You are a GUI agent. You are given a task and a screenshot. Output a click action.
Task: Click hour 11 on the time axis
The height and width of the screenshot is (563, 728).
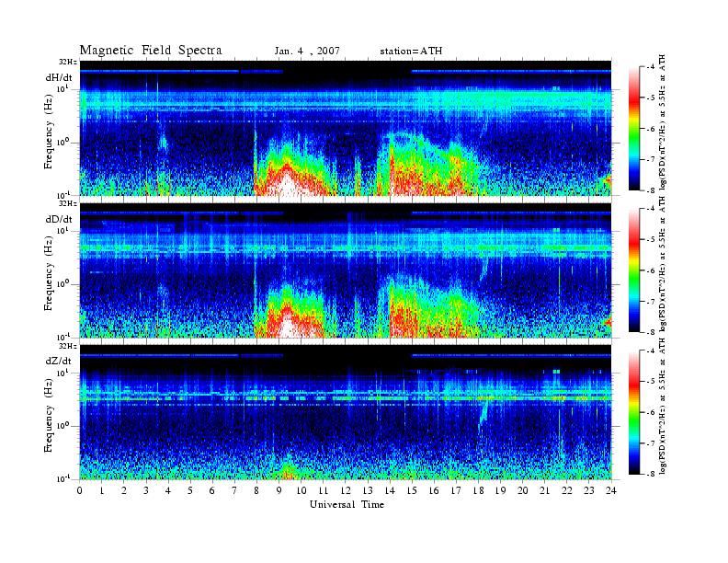324,491
